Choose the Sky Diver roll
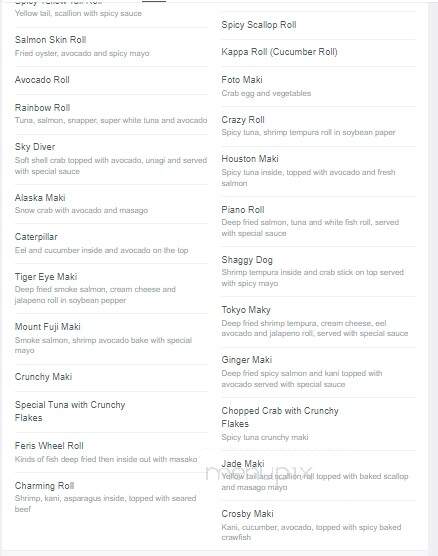Viewport: 438px width, 556px height. click(35, 147)
